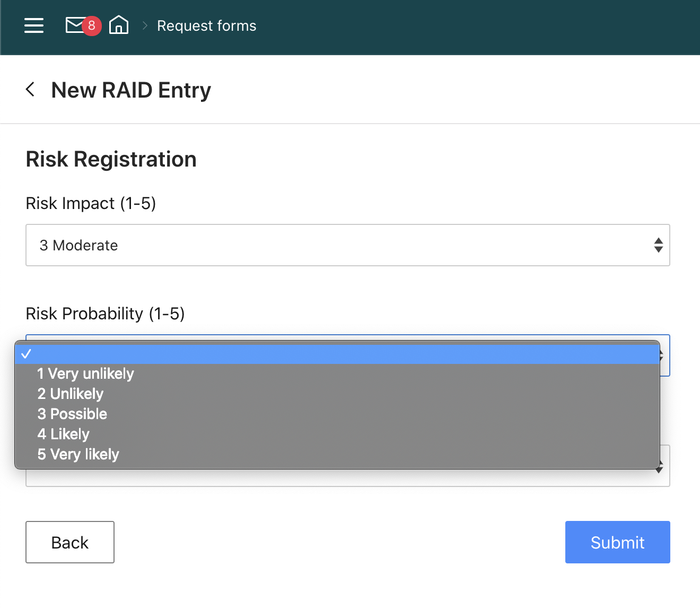This screenshot has height=609, width=700.
Task: Expand the Risk Impact dropdown showing 3 Moderate
Action: [x=348, y=245]
